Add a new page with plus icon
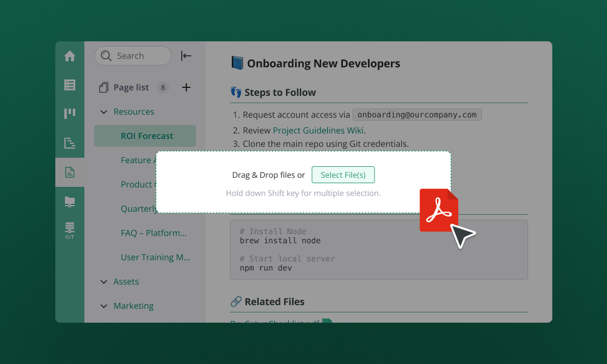607x364 pixels. [186, 87]
